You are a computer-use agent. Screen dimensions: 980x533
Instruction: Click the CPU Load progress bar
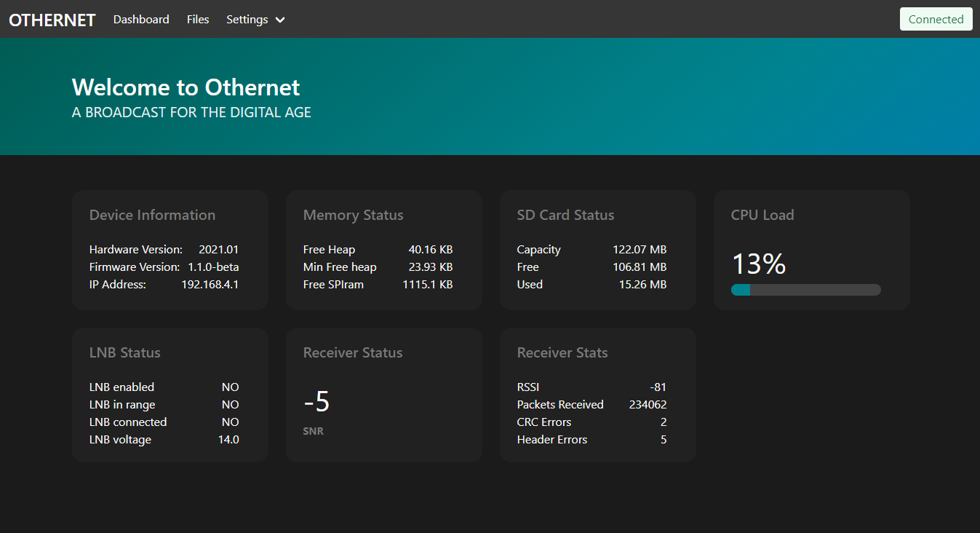coord(805,290)
